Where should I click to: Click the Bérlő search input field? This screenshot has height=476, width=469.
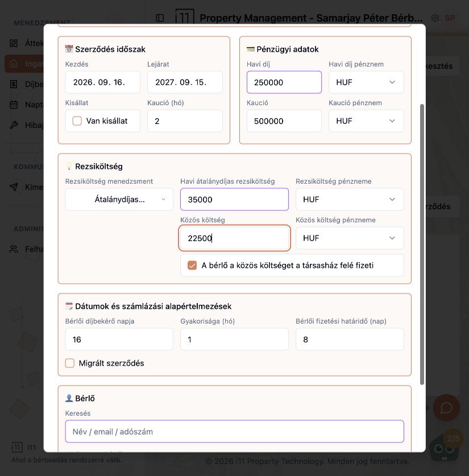tap(234, 432)
